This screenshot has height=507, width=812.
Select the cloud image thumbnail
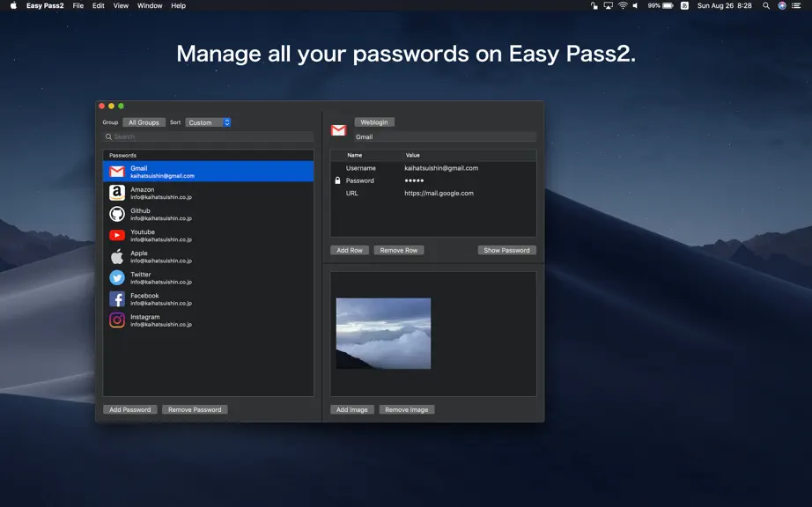[383, 334]
